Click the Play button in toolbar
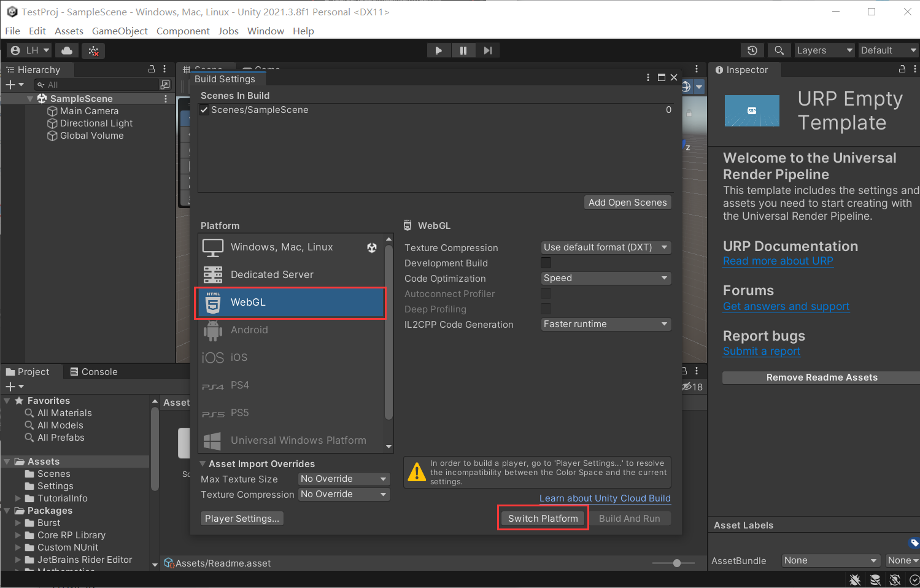Screen dimensions: 920x588 [438, 50]
